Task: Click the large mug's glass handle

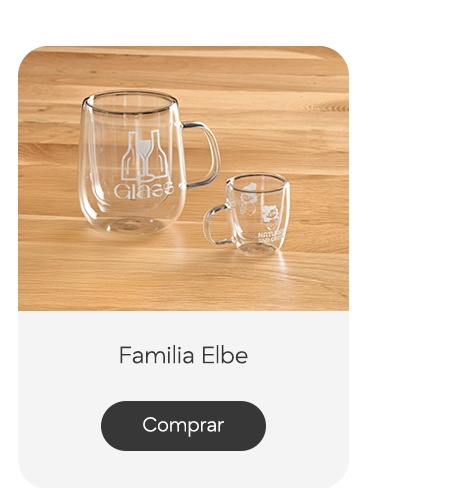Action: click(x=202, y=154)
